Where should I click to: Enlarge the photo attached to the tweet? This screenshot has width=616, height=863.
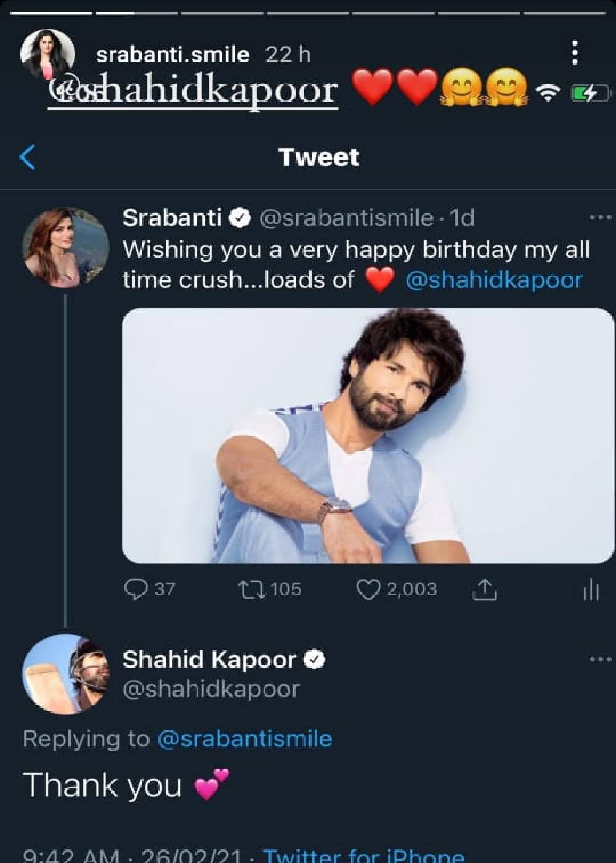tap(368, 435)
